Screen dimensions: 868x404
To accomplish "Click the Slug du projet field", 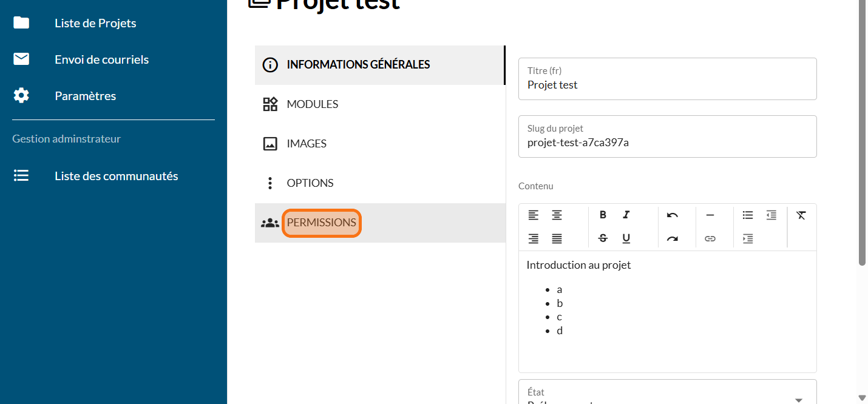I will click(x=667, y=143).
